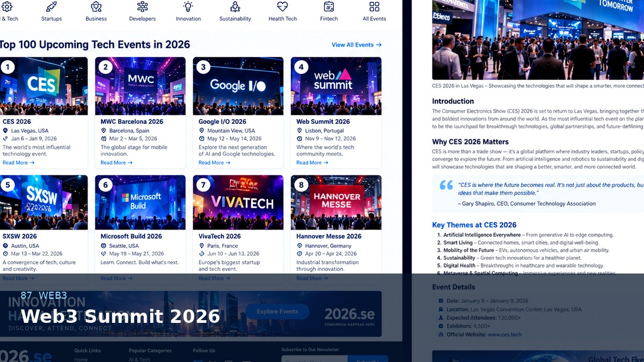Open the Google I/O event thumbnail
Screen dimensions: 644x362
(x=238, y=86)
